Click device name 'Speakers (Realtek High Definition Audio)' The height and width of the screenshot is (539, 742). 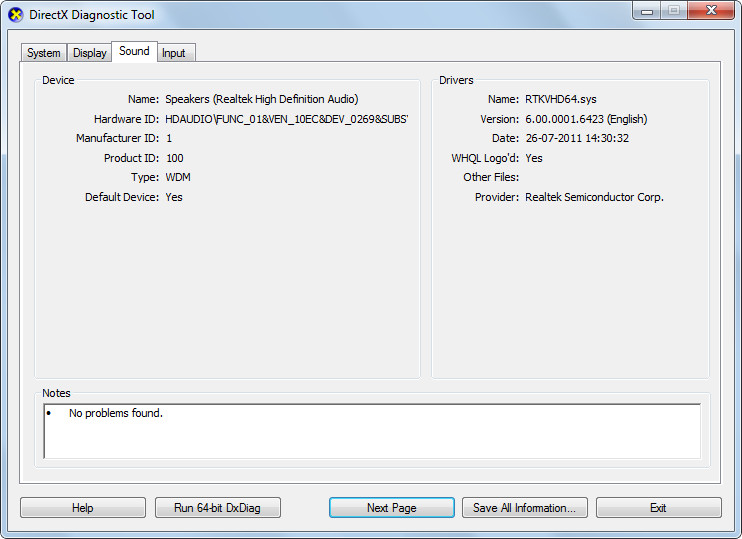(262, 99)
